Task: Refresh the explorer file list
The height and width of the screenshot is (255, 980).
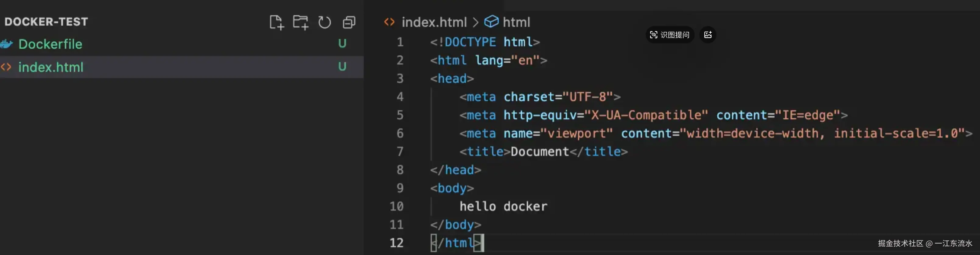Action: pyautogui.click(x=324, y=23)
